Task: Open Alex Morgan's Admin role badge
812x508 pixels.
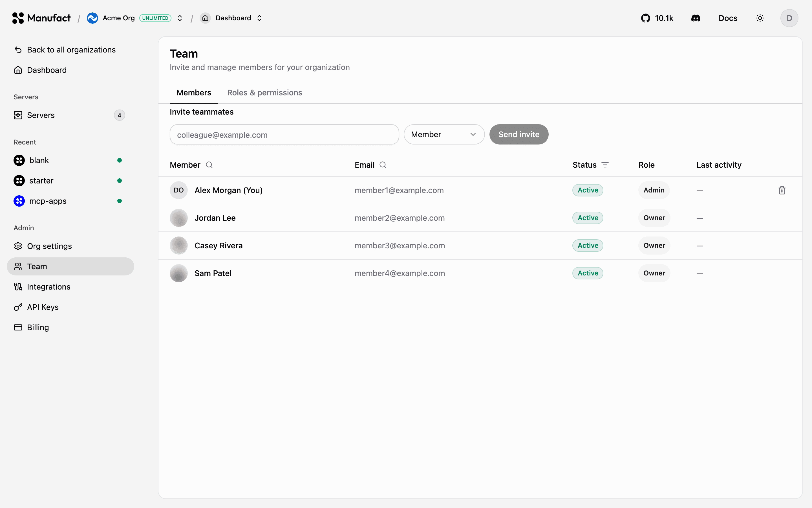Action: 654,190
